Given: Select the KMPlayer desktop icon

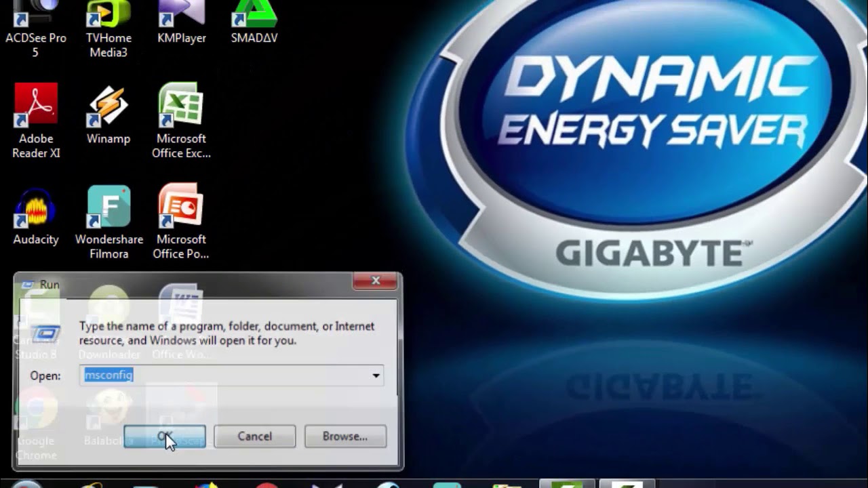Looking at the screenshot, I should (181, 22).
